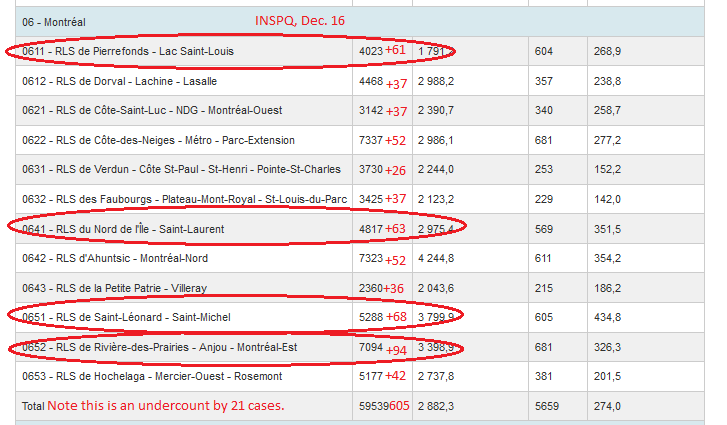727x425 pixels.
Task: Click rate value 2 737,8
Action: pos(436,376)
